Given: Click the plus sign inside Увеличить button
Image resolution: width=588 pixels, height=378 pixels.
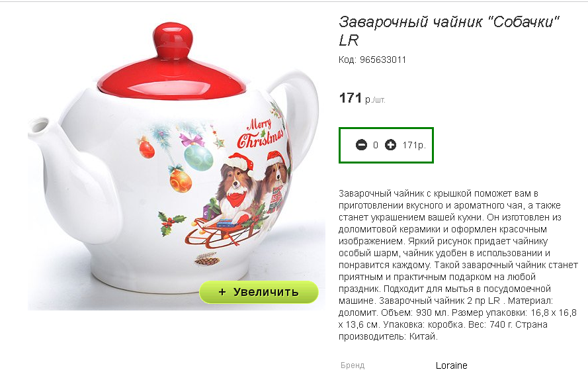Looking at the screenshot, I should click(222, 292).
